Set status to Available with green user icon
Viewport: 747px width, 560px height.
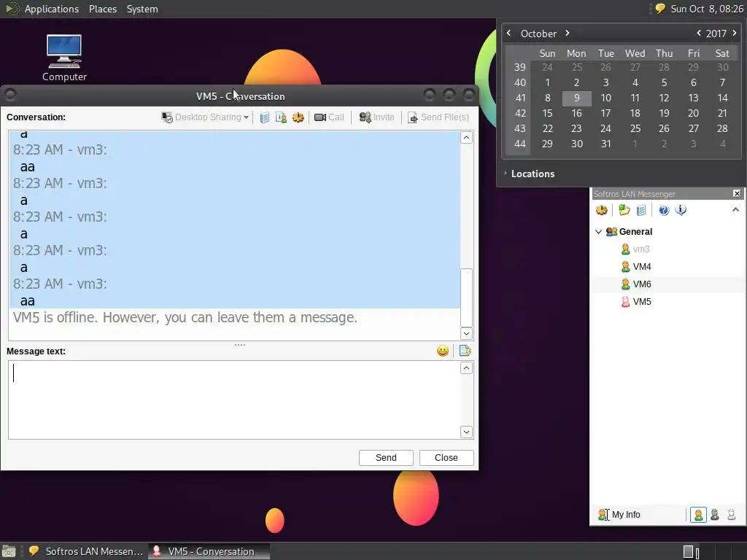(x=698, y=515)
